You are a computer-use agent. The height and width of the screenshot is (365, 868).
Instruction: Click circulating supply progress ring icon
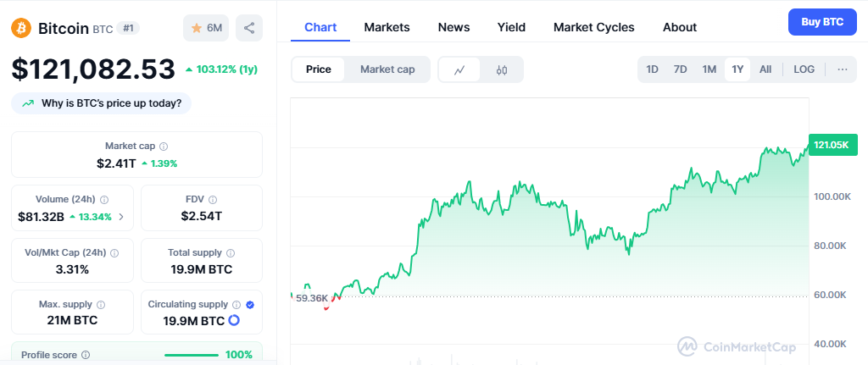[234, 320]
